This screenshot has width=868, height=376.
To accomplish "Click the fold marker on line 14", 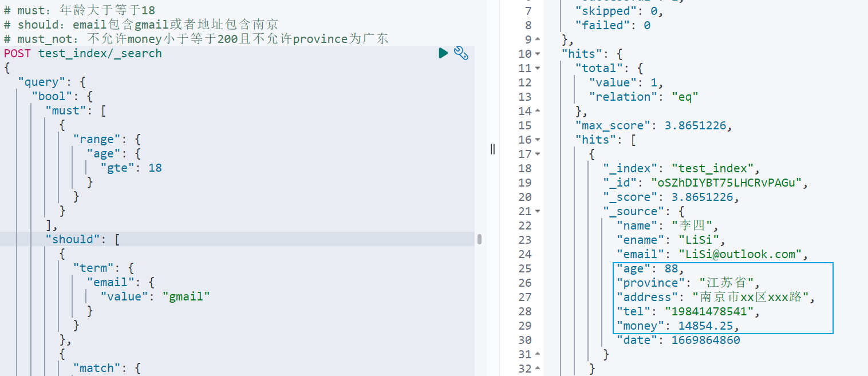I will (537, 112).
